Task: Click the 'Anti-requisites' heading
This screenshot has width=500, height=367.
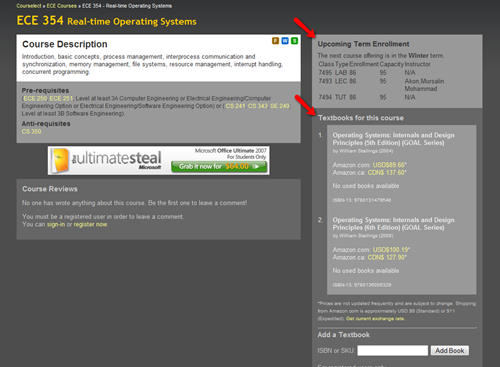Action: click(46, 124)
